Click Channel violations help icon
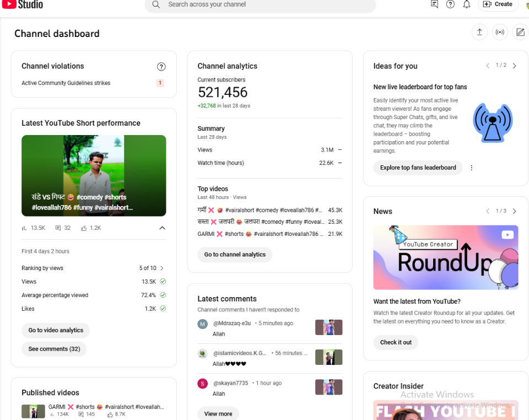The image size is (529, 420). click(161, 67)
